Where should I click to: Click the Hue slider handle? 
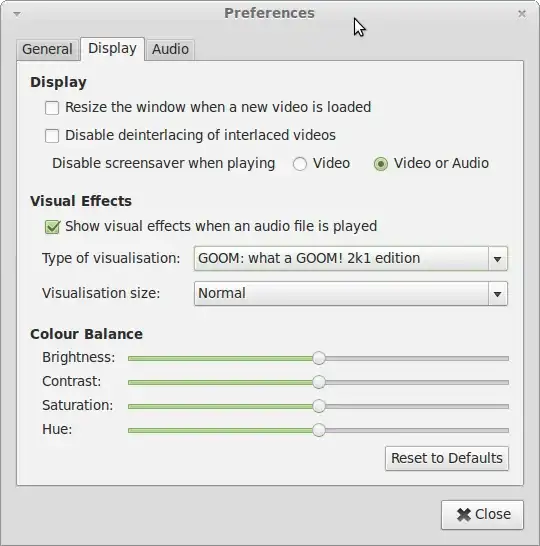[319, 430]
